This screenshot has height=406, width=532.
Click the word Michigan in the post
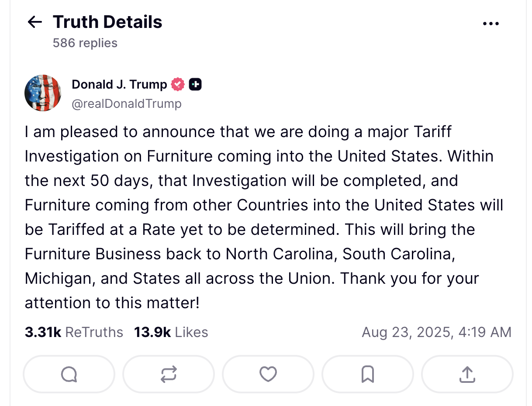[x=60, y=279]
